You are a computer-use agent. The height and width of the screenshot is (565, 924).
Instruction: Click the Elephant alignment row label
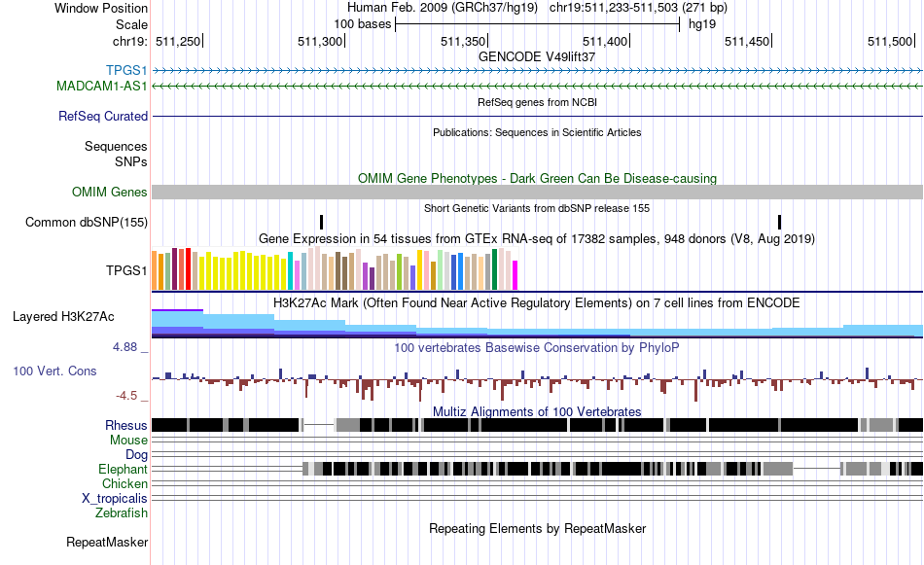tap(123, 469)
